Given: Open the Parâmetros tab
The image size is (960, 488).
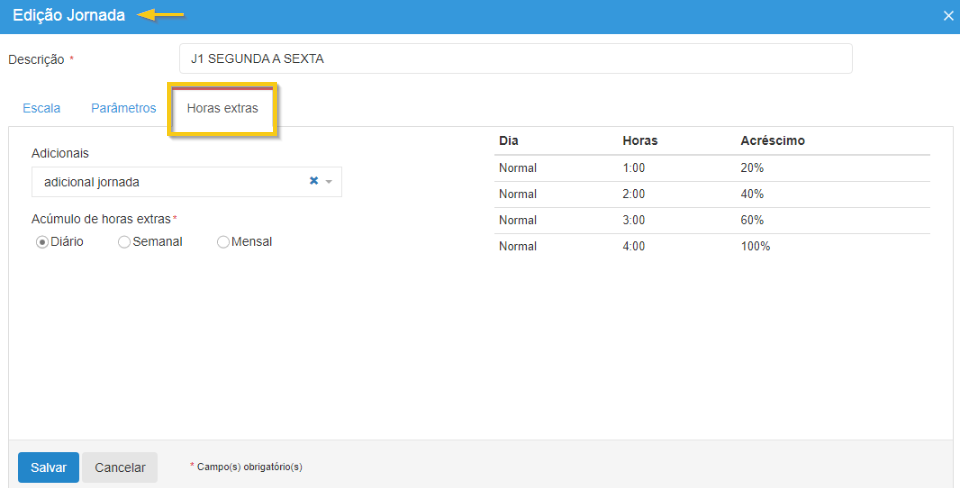Looking at the screenshot, I should [123, 108].
